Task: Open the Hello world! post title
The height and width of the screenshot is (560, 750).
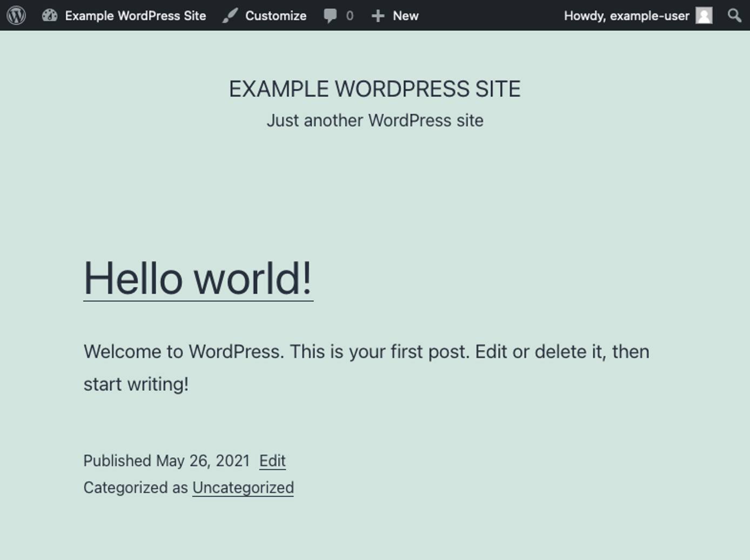Action: 198,278
